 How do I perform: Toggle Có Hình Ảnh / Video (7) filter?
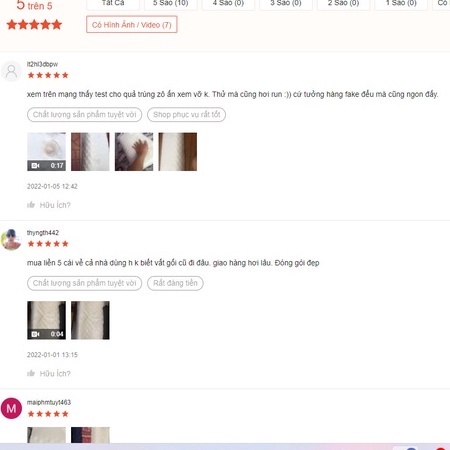[132, 25]
